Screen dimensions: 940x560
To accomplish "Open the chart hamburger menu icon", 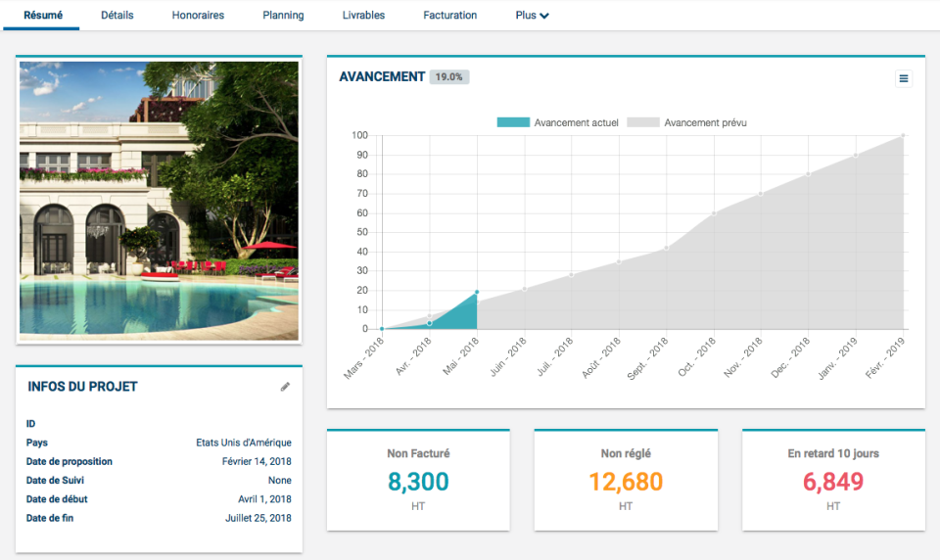I will click(x=904, y=78).
